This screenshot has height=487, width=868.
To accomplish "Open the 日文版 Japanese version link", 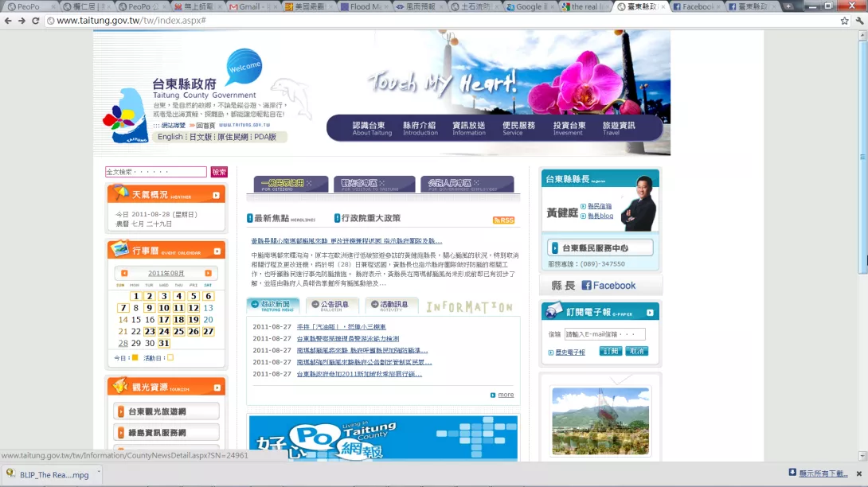I will coord(201,137).
